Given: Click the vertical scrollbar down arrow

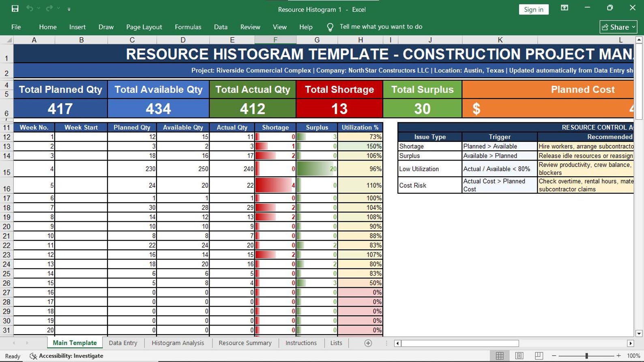Looking at the screenshot, I should point(639,334).
